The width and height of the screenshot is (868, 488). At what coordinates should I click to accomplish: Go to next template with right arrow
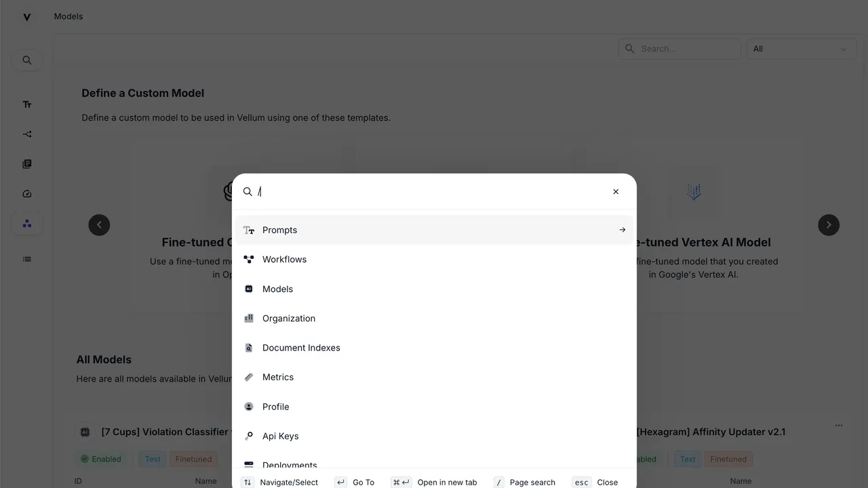(x=829, y=225)
